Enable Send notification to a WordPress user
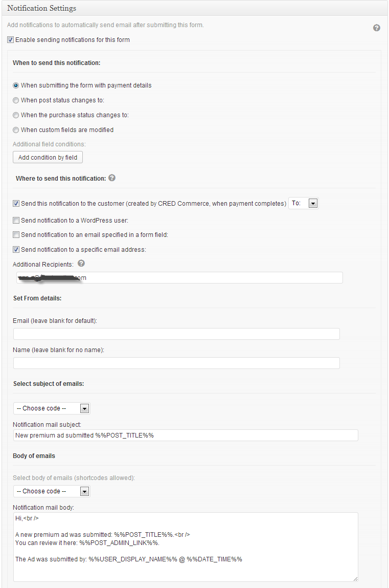 (16, 221)
